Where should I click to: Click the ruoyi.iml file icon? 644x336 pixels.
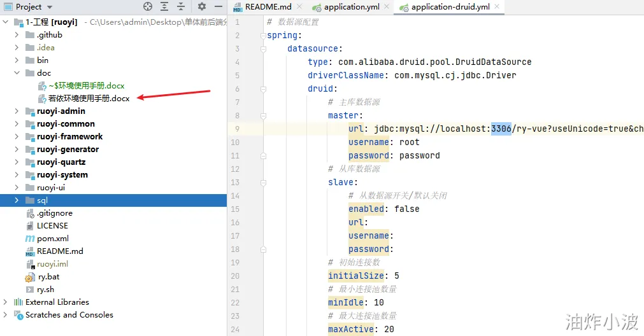tap(30, 264)
